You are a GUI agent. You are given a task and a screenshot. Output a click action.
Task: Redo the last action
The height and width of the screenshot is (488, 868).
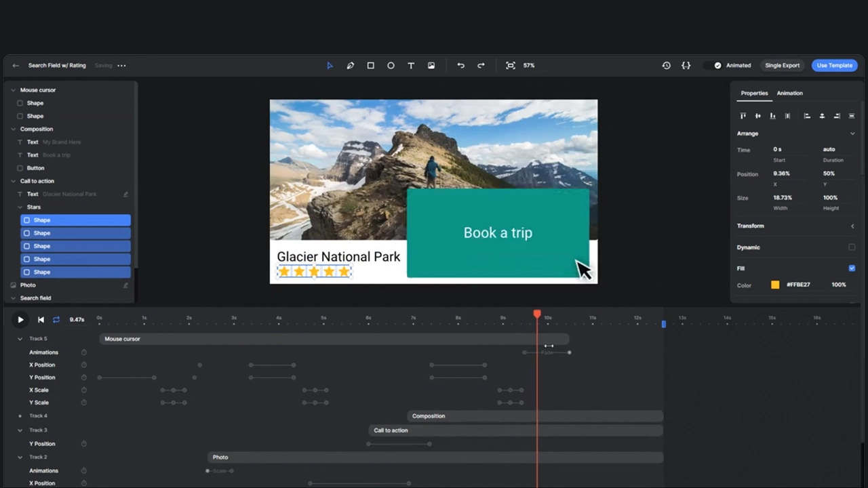tap(481, 66)
